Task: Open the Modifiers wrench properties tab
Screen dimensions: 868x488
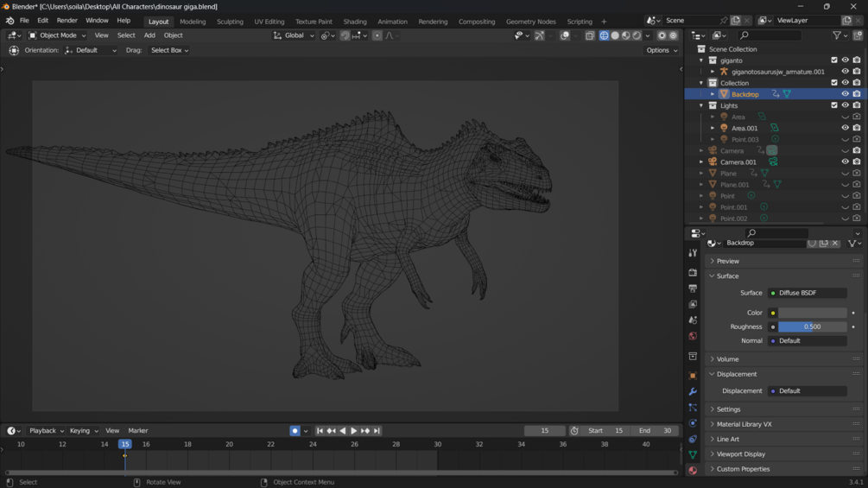Action: (x=693, y=391)
